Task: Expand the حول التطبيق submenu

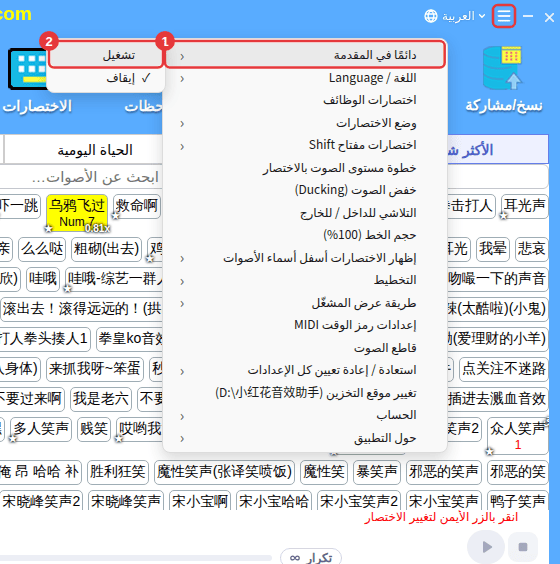Action: coord(305,438)
